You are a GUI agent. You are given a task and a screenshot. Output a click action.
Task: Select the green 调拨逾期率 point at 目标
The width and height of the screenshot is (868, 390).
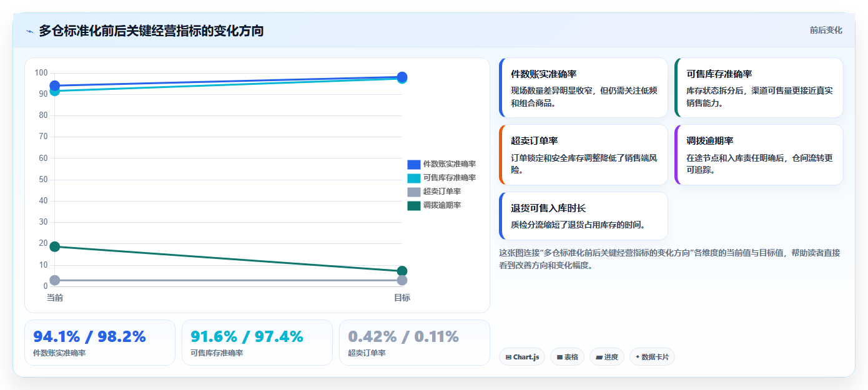click(402, 271)
